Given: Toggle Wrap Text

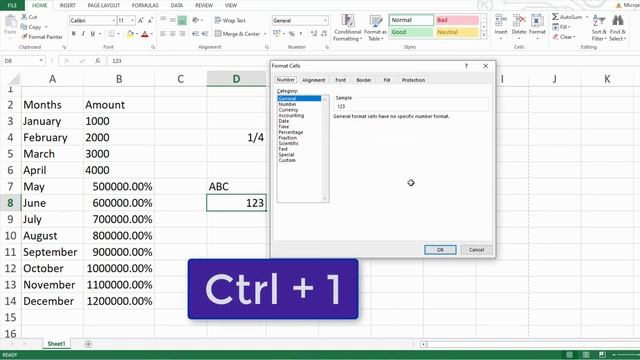Looking at the screenshot, I should 230,20.
